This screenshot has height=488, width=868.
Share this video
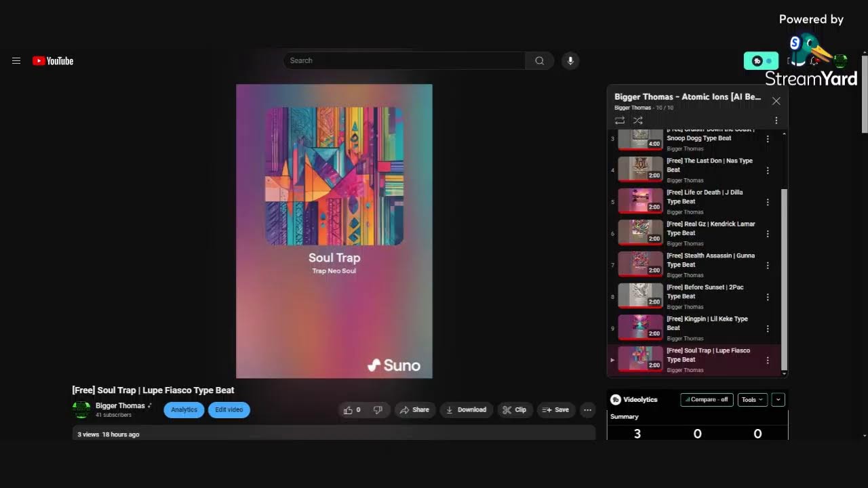point(414,409)
